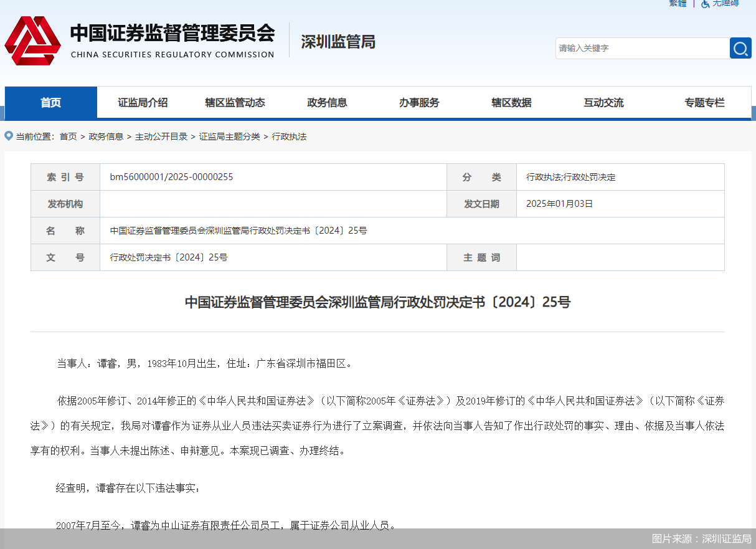Click the 行政执法 breadcrumb link
The image size is (756, 549).
point(289,136)
